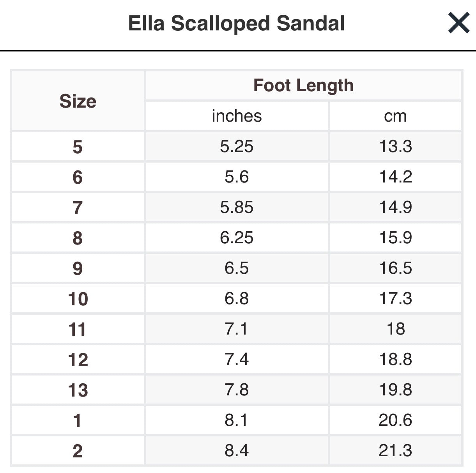Click the cm column label

[395, 115]
